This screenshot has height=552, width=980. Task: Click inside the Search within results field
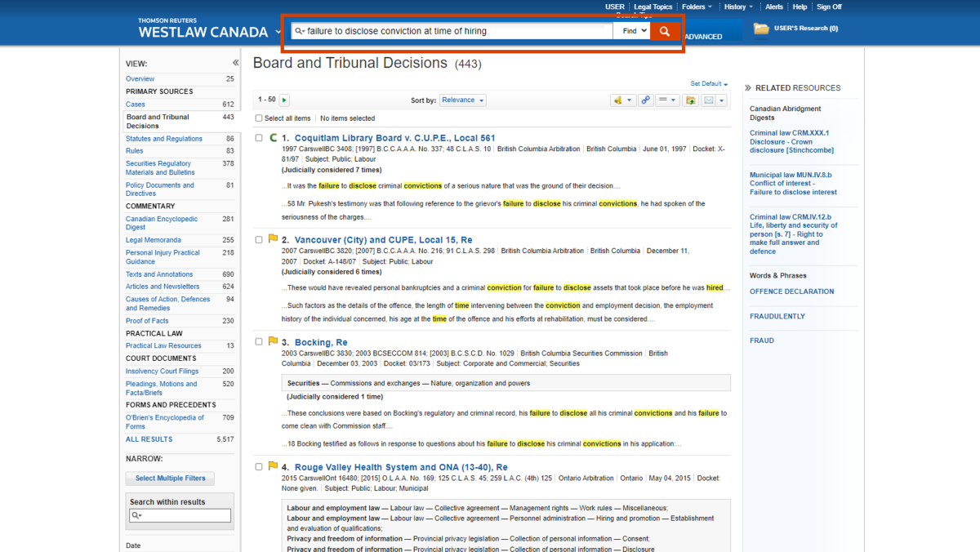(x=180, y=515)
